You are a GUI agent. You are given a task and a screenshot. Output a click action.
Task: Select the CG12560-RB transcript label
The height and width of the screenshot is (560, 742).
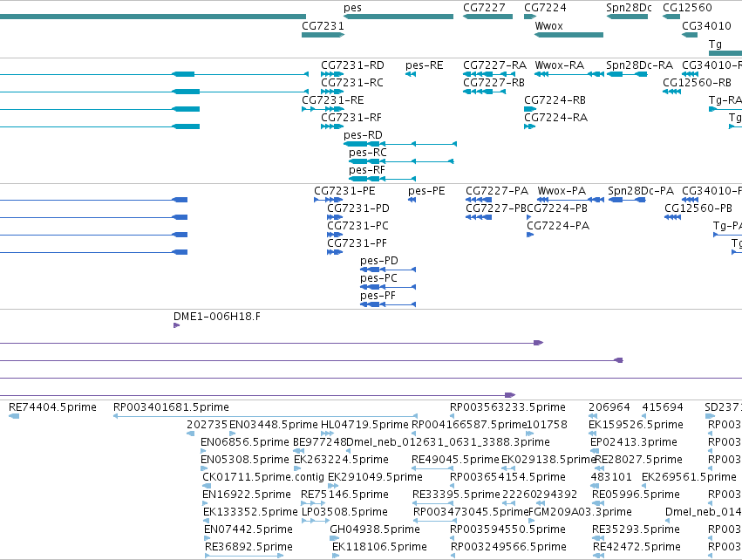tap(697, 83)
